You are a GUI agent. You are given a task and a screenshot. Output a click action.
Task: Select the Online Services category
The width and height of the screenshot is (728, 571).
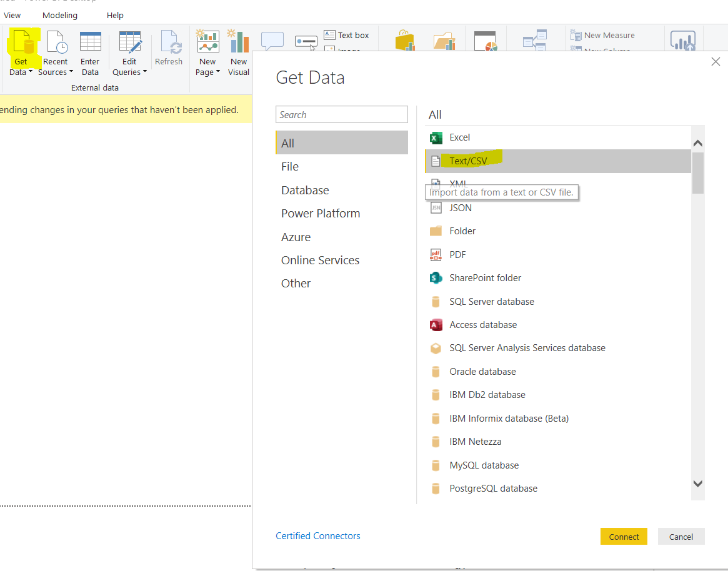pyautogui.click(x=320, y=261)
